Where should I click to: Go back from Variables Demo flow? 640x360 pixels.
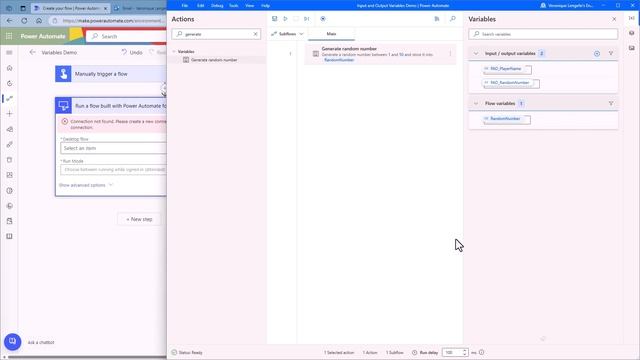[32, 52]
